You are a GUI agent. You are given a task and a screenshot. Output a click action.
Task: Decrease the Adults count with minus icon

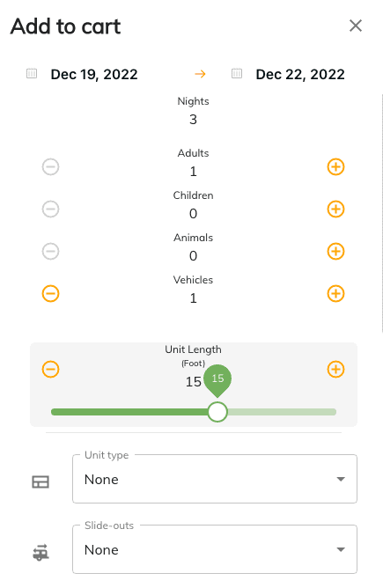(x=51, y=167)
